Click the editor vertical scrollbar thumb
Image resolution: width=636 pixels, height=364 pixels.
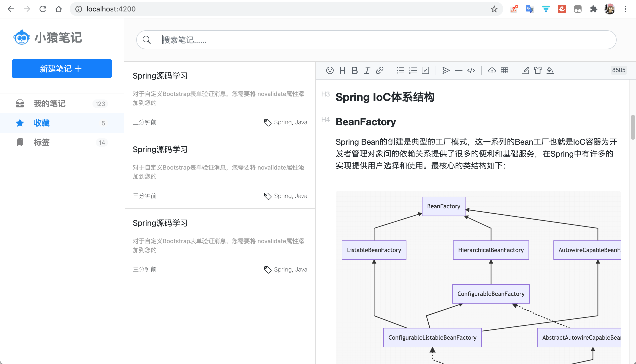tap(633, 127)
